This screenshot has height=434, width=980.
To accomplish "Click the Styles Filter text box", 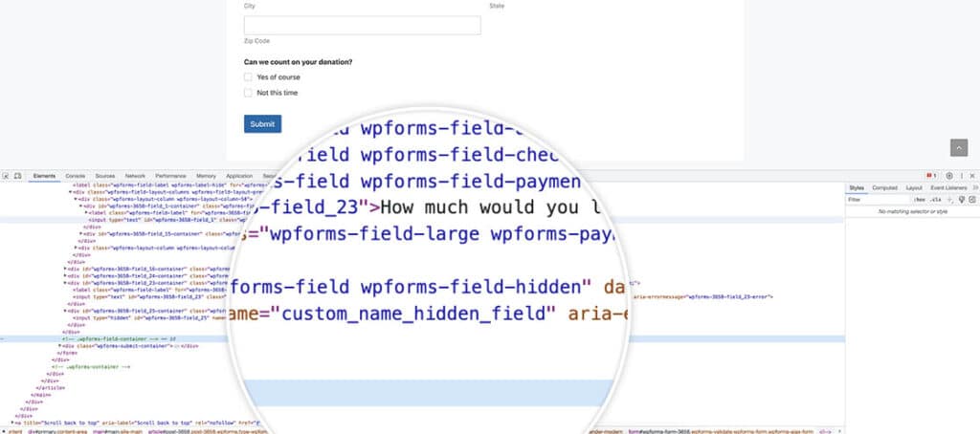I will click(x=879, y=199).
